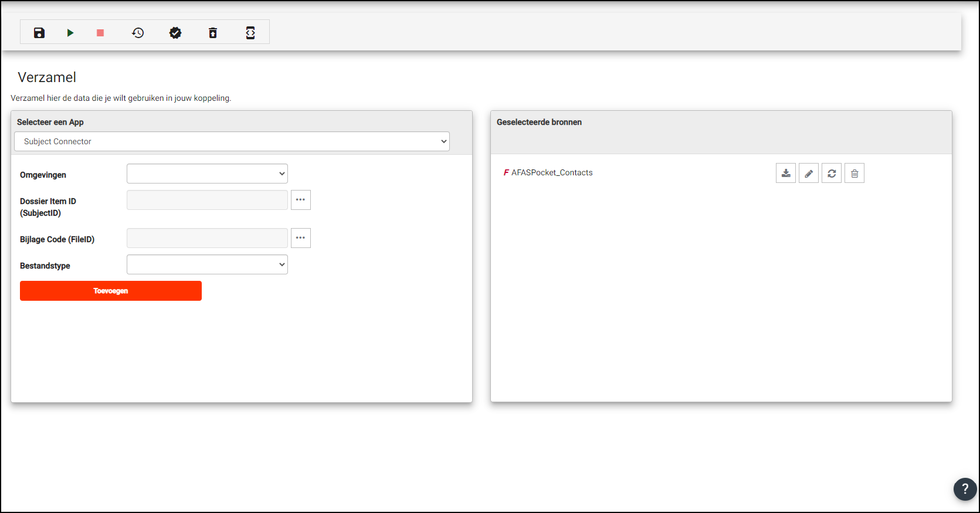
Task: Click the Toevoegen button
Action: click(x=111, y=291)
